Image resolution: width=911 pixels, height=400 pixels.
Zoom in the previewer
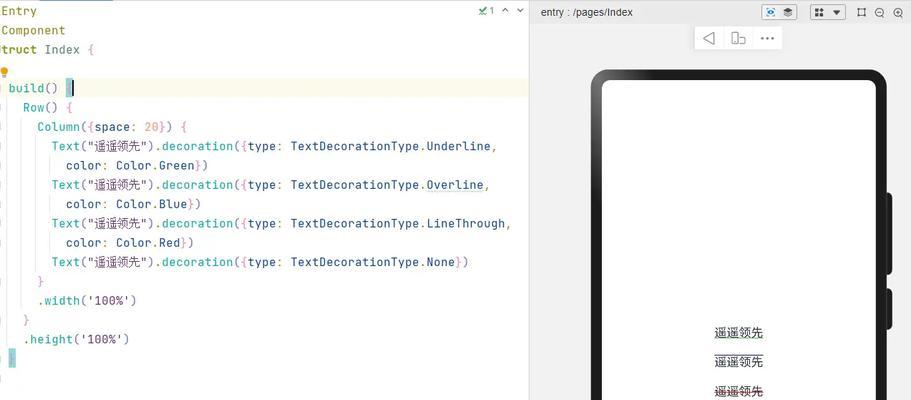click(x=898, y=13)
